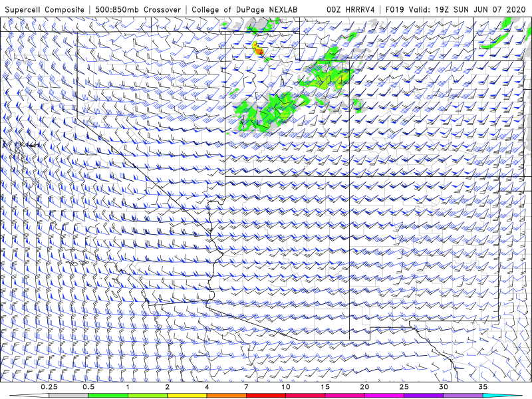Click the legend value 35
Viewport: 532px width, 399px height.
[x=483, y=387]
